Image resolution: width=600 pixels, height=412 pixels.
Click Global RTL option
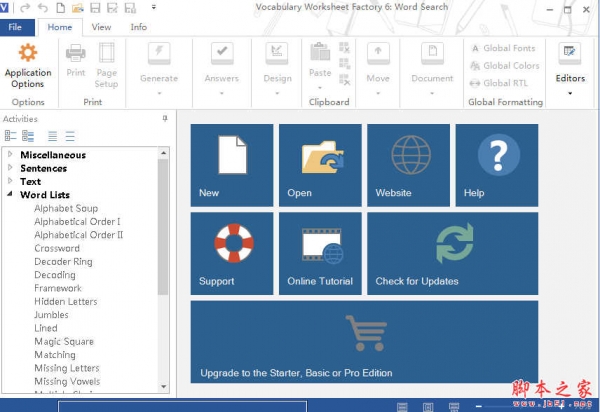click(499, 83)
